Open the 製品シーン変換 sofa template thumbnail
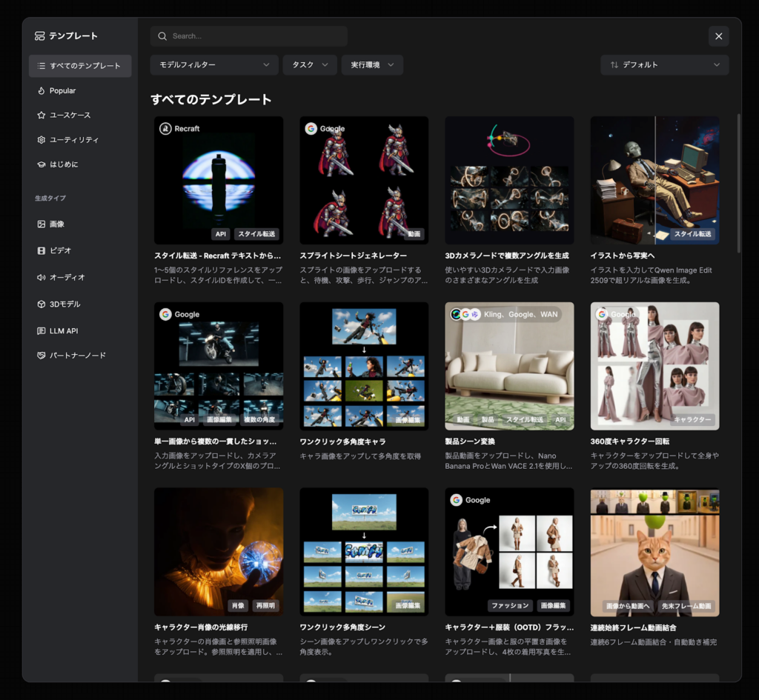Image resolution: width=759 pixels, height=700 pixels. coord(509,365)
